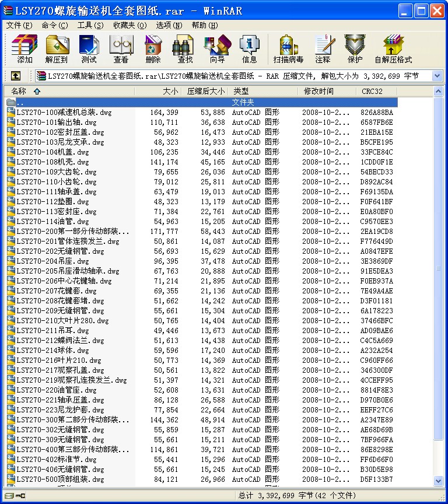Sort by 修改时间 column header
The height and width of the screenshot is (504, 448).
(318, 91)
